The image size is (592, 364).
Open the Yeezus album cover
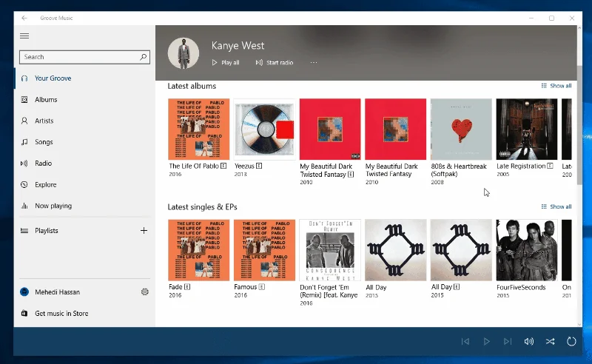tap(264, 129)
